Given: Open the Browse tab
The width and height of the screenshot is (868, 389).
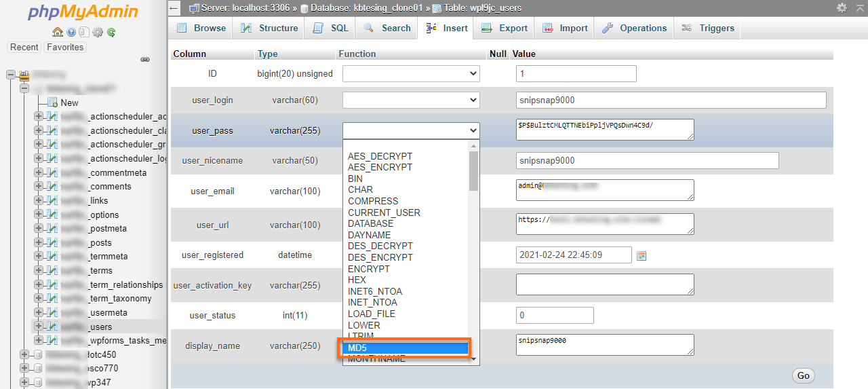Looking at the screenshot, I should [201, 28].
